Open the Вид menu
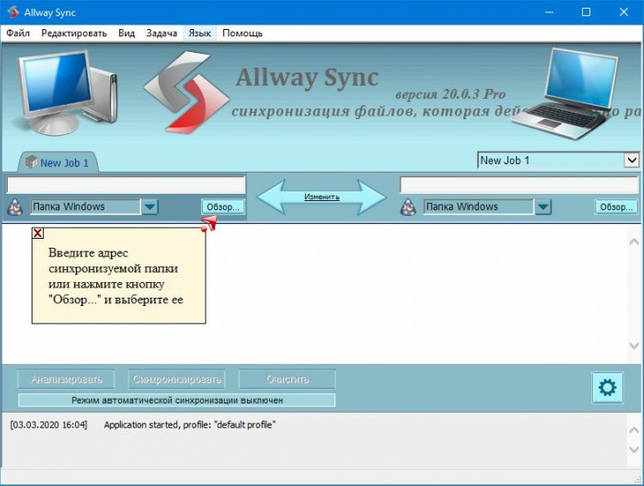Image resolution: width=644 pixels, height=486 pixels. point(126,33)
